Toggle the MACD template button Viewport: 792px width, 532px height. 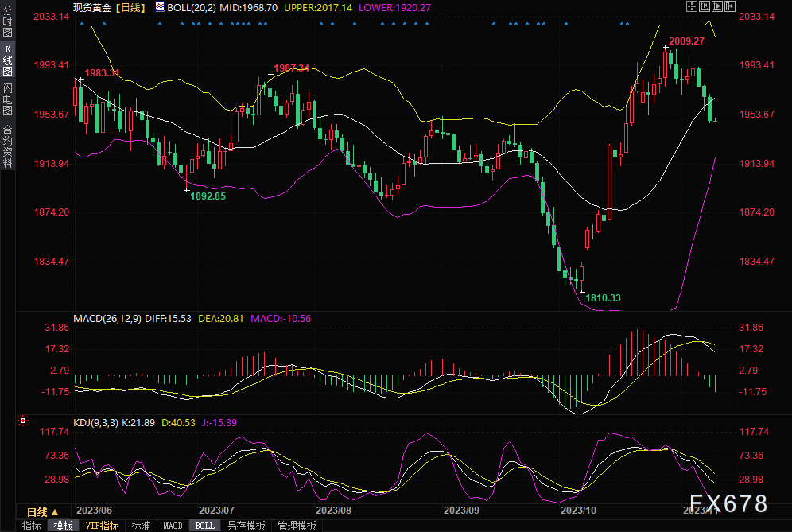(173, 526)
